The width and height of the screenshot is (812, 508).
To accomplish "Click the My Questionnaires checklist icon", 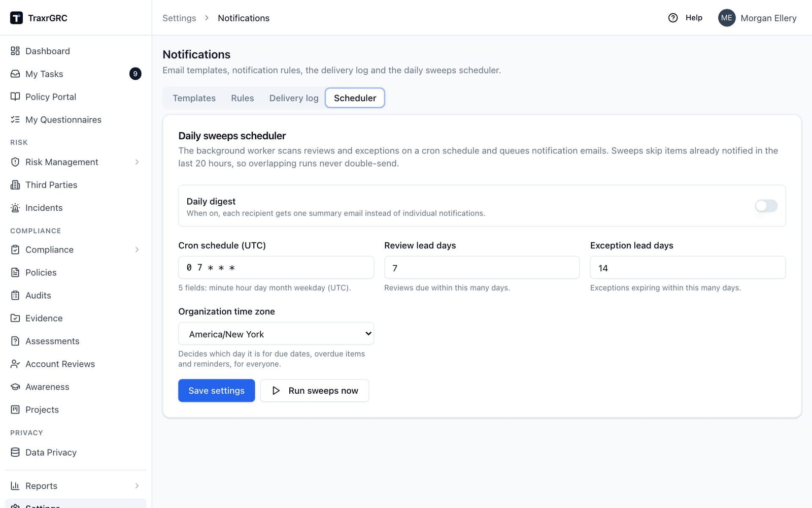I will pyautogui.click(x=15, y=119).
